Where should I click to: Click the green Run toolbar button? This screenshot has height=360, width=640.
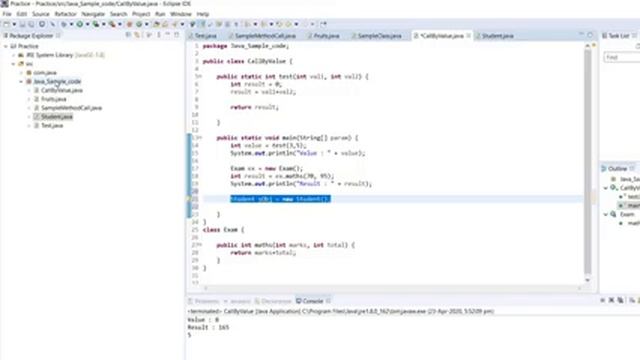(80, 24)
